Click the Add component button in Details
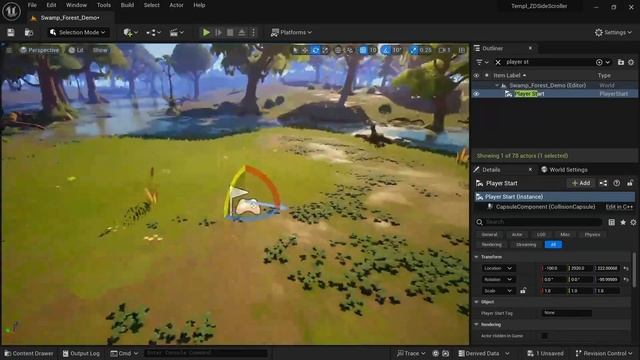Viewport: 640px width, 360px height. [x=580, y=183]
